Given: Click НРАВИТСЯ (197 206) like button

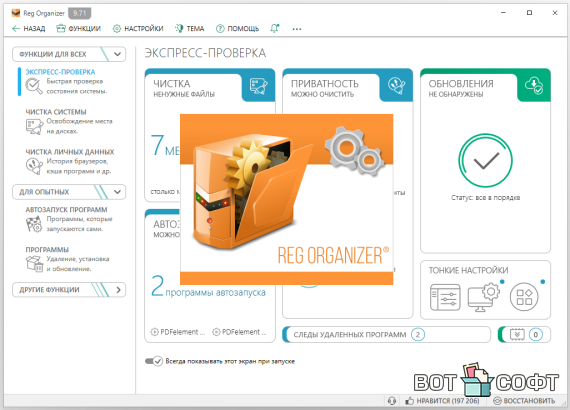Looking at the screenshot, I should tap(442, 401).
